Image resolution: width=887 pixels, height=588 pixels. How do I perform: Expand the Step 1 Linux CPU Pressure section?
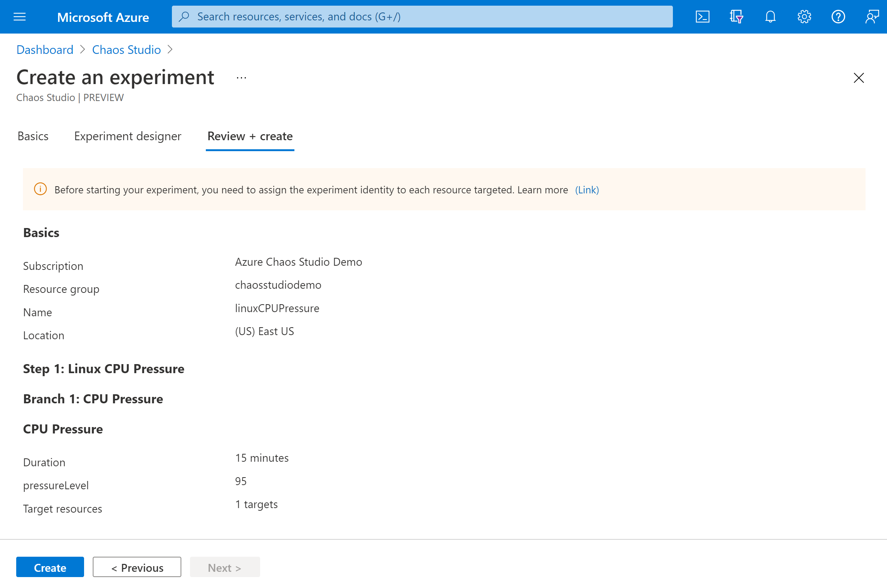click(103, 368)
